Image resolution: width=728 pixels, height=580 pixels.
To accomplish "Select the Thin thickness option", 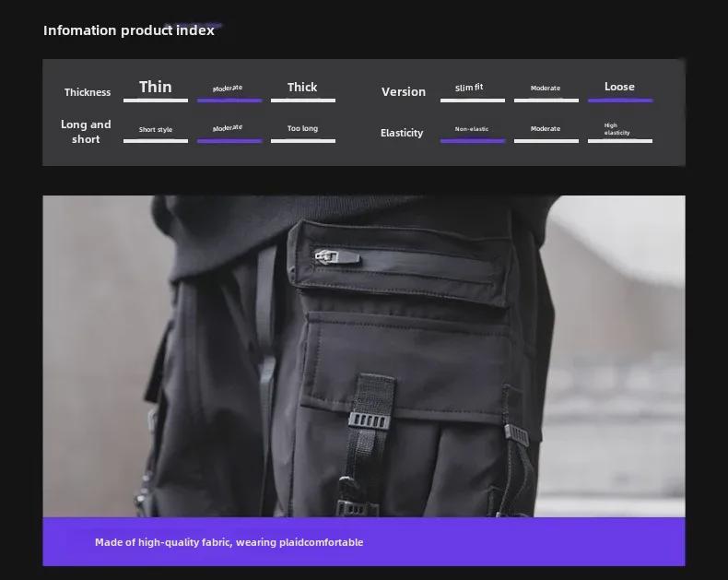I will (155, 88).
